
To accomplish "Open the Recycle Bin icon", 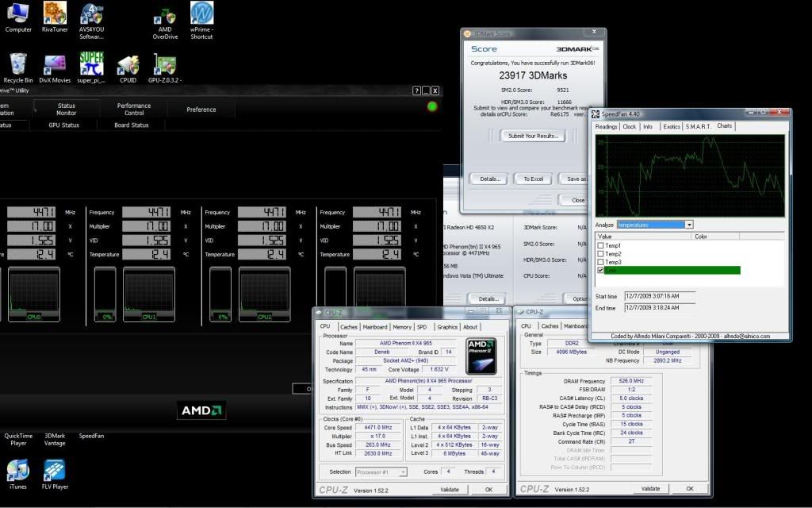I will [17, 65].
